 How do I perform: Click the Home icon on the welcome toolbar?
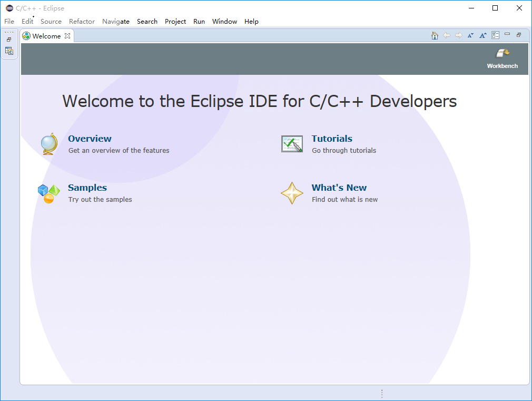point(435,35)
